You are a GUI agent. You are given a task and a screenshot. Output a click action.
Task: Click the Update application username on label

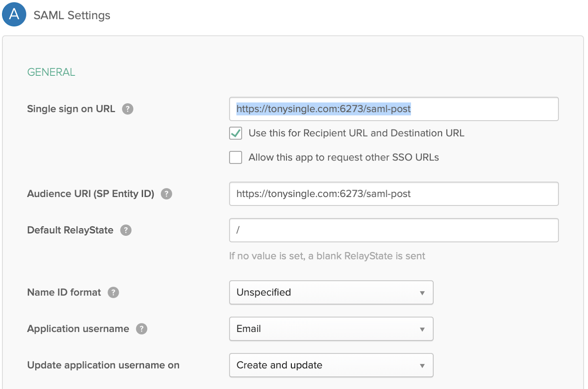(x=103, y=365)
